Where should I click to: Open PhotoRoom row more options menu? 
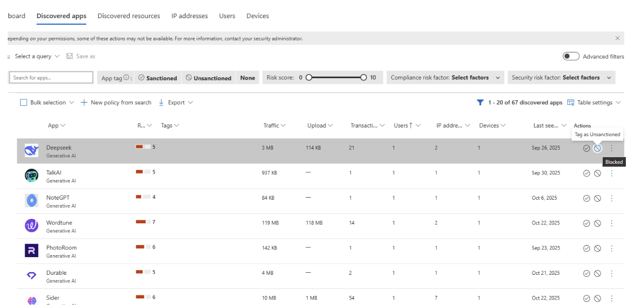pos(612,248)
